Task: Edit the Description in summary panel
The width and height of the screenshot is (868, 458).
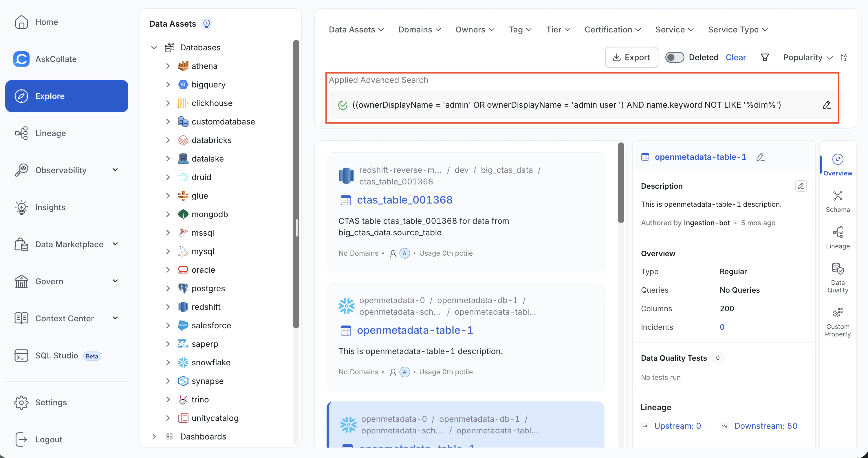Action: (801, 186)
